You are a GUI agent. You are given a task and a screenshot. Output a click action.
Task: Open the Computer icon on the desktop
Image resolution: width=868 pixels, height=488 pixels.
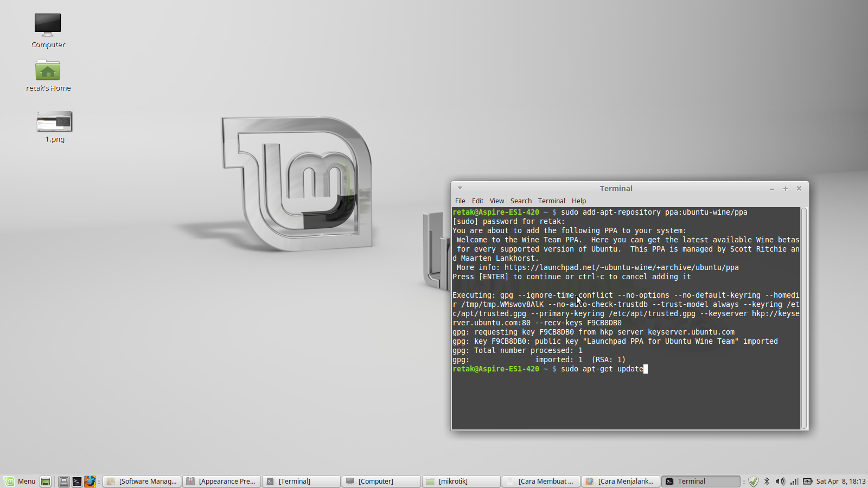[x=47, y=24]
